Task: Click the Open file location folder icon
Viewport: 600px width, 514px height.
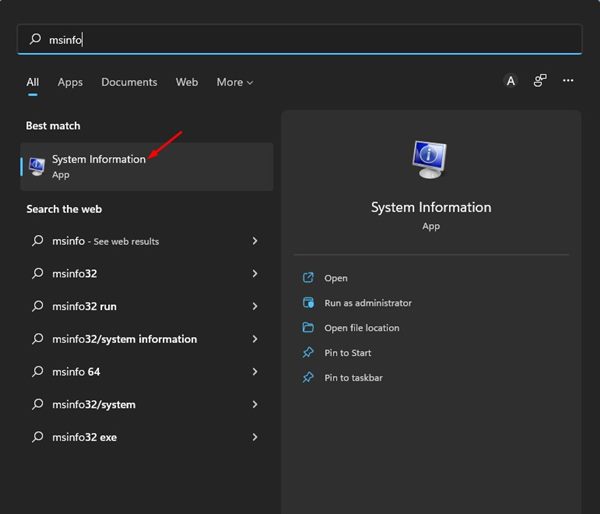Action: click(x=308, y=327)
